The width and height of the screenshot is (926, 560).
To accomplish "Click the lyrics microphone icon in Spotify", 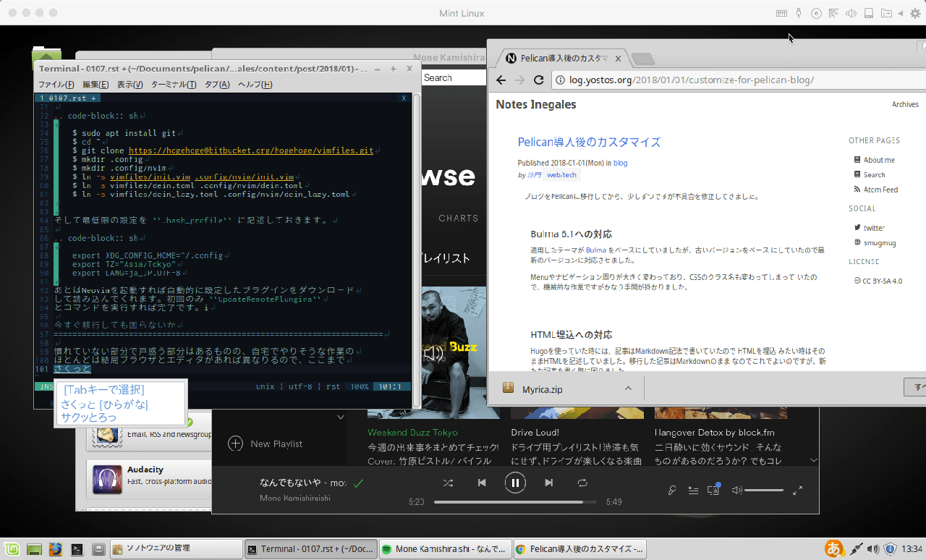I will [671, 490].
